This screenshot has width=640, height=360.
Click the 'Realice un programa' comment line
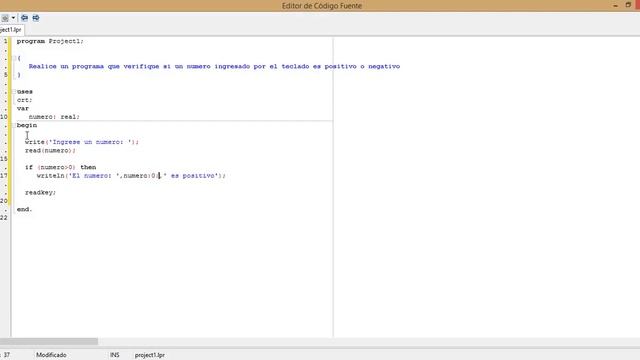coord(214,66)
